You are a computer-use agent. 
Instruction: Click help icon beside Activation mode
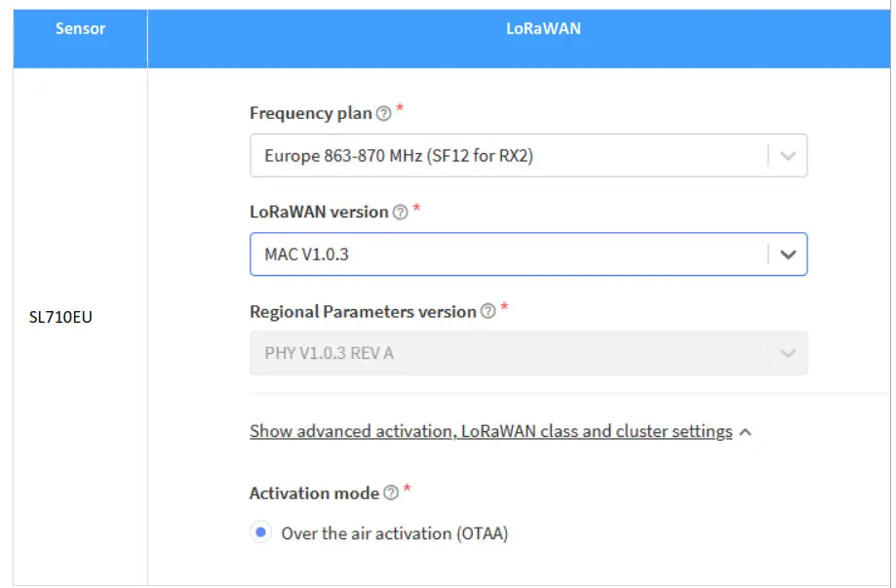[x=391, y=493]
